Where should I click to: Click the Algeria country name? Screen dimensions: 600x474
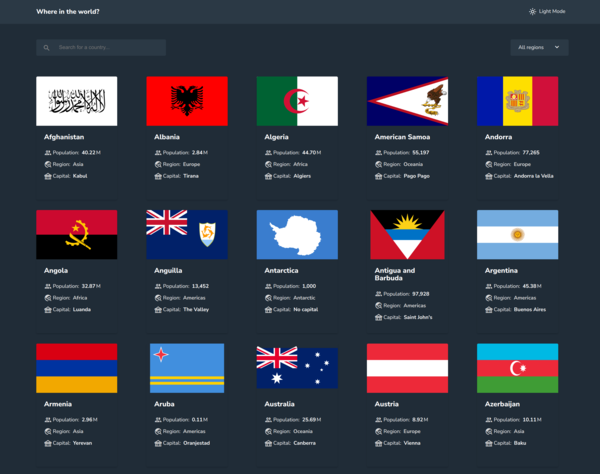click(276, 137)
